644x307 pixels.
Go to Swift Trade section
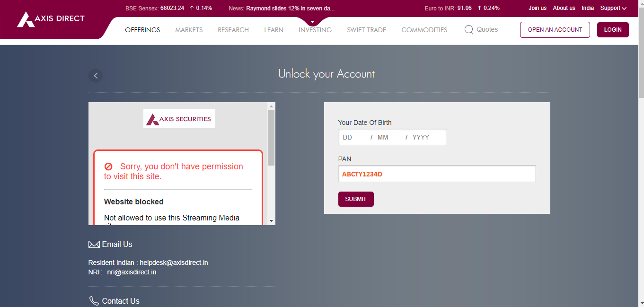(x=366, y=30)
